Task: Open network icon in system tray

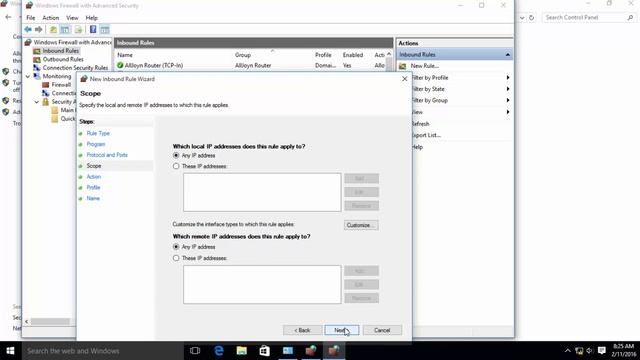Action: click(579, 351)
